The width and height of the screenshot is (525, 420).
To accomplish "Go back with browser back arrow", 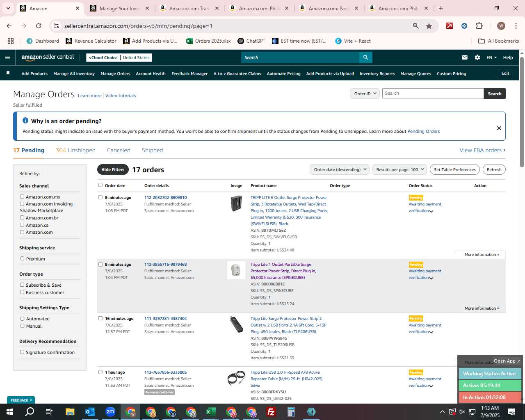I will pos(9,26).
